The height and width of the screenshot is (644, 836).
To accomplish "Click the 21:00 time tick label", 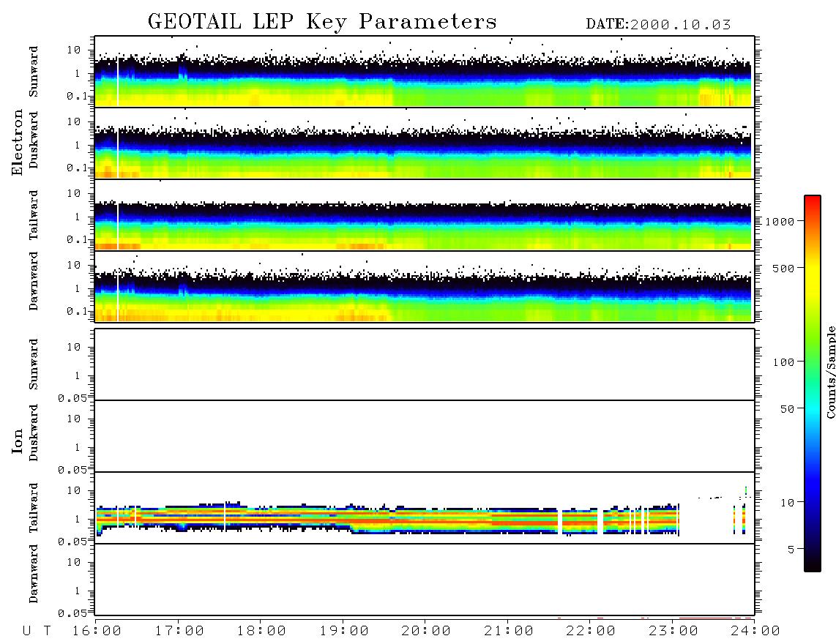I will pyautogui.click(x=509, y=632).
